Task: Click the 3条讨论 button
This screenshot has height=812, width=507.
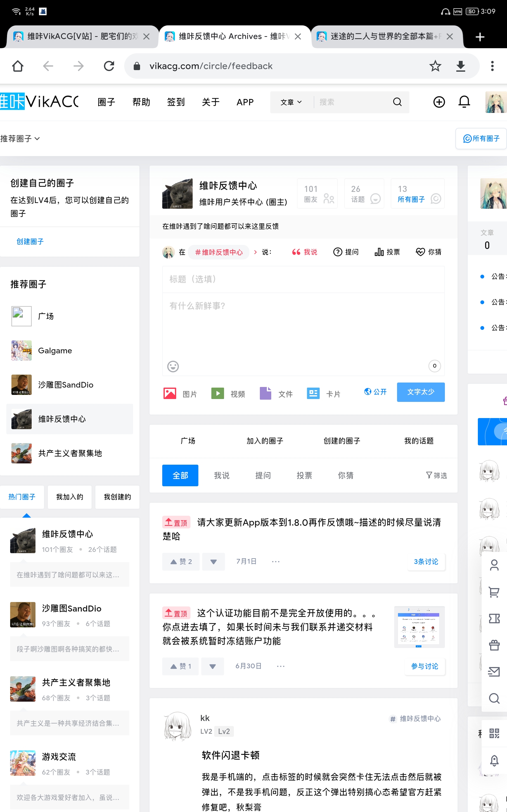Action: tap(426, 562)
